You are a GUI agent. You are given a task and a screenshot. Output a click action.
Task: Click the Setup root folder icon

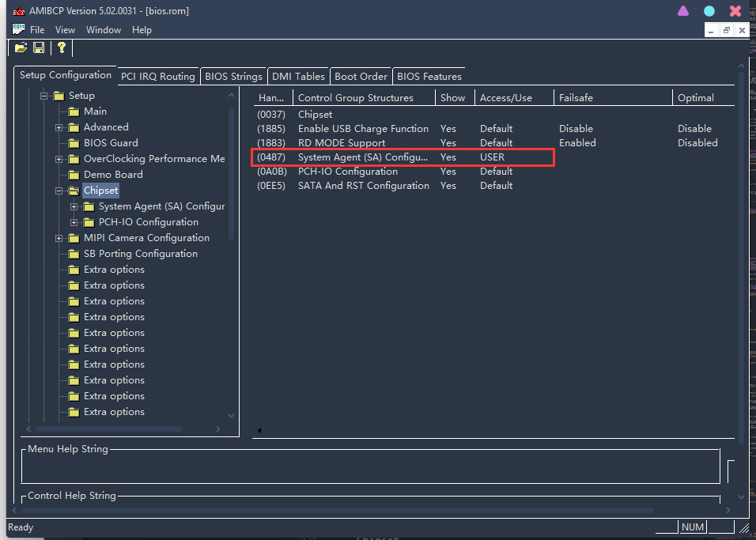click(x=59, y=96)
